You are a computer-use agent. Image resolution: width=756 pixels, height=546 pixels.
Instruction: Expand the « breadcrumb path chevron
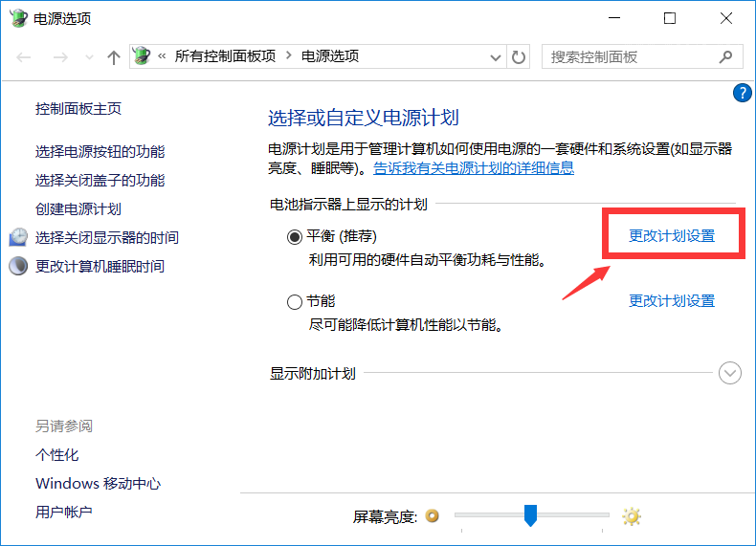[x=165, y=56]
